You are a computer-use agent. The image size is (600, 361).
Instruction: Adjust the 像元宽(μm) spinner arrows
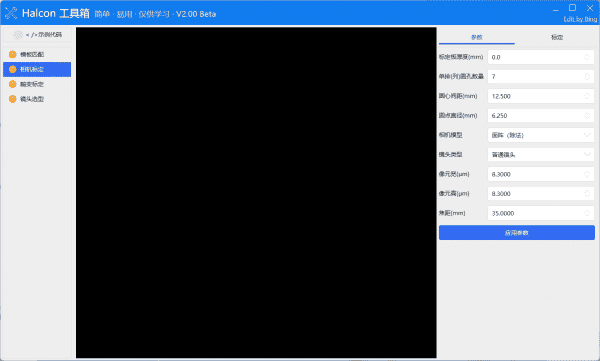(x=587, y=174)
